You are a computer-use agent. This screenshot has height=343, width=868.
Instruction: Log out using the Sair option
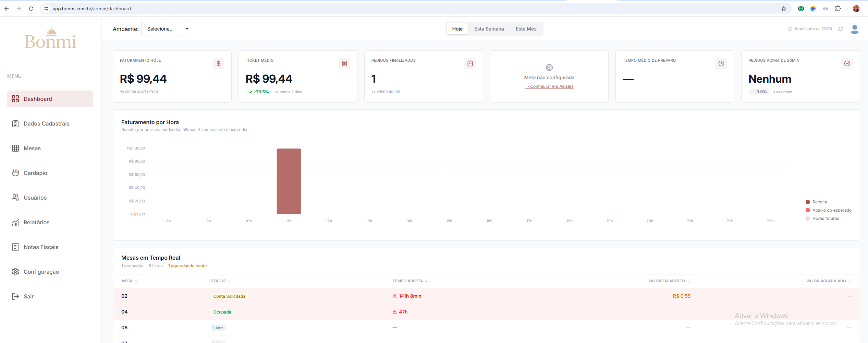click(29, 296)
